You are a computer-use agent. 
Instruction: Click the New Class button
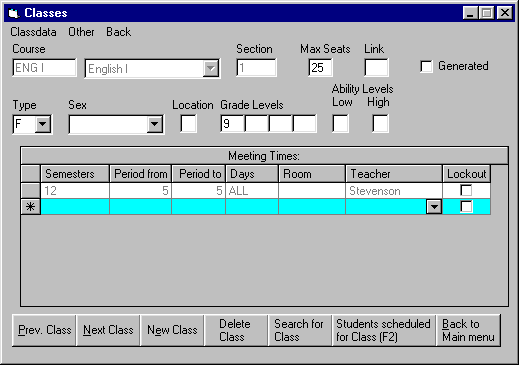(172, 330)
